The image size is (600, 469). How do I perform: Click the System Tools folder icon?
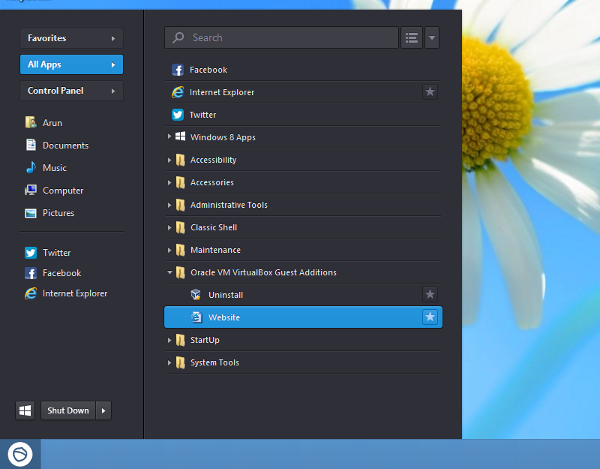coord(180,363)
